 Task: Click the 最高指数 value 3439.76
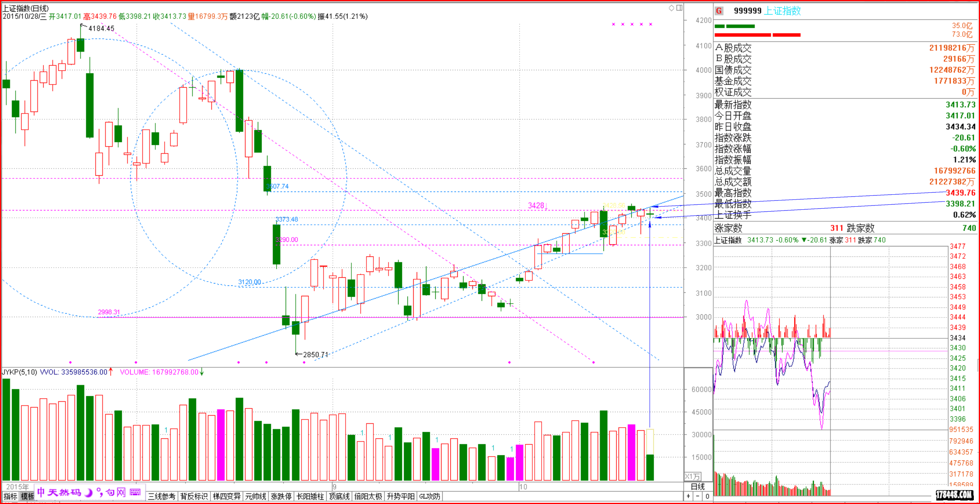961,193
